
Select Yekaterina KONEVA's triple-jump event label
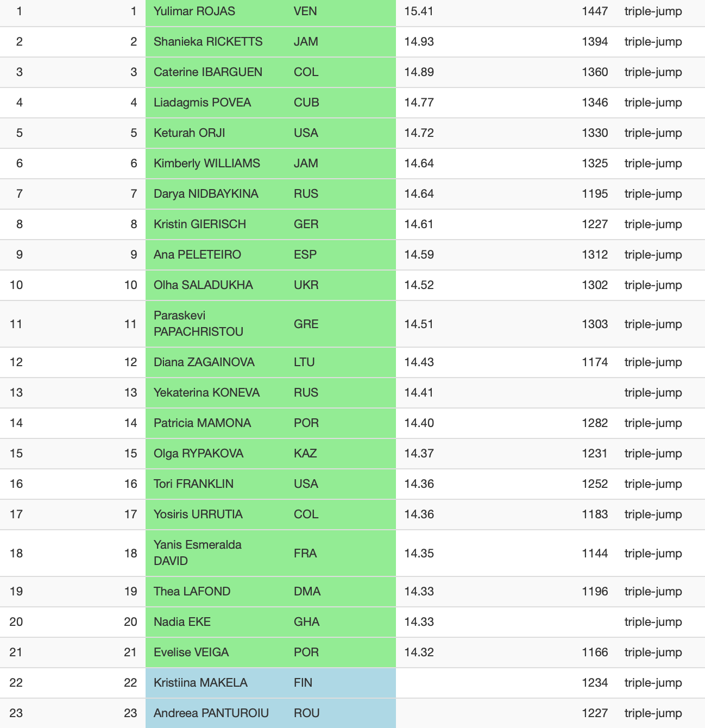pyautogui.click(x=653, y=393)
